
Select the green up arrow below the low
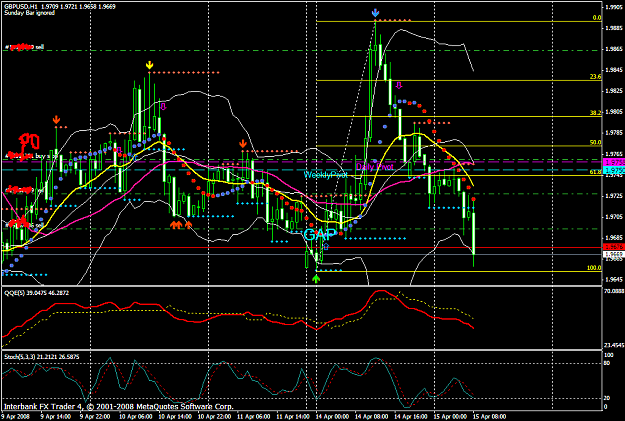(316, 279)
